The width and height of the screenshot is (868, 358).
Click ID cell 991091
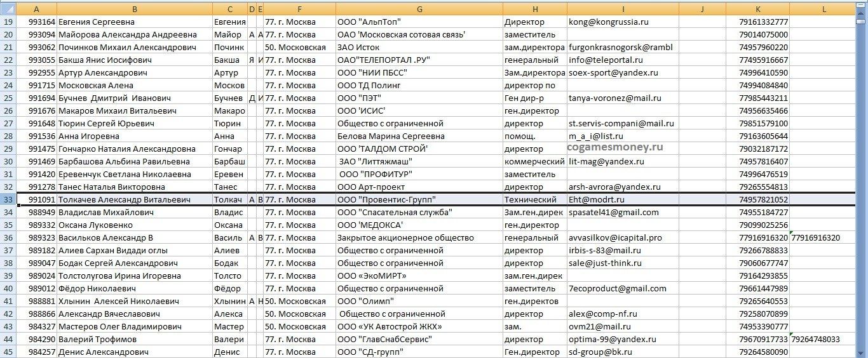pyautogui.click(x=36, y=199)
